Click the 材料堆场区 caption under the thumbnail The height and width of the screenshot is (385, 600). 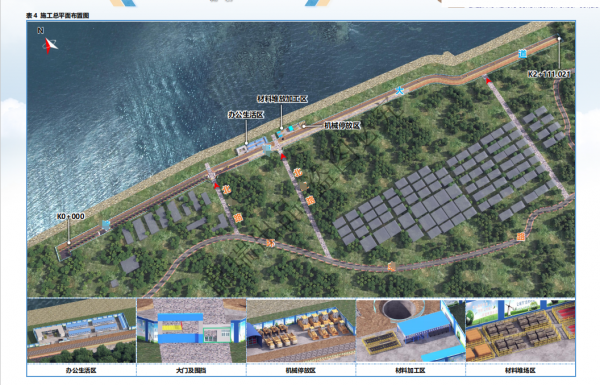pyautogui.click(x=520, y=370)
